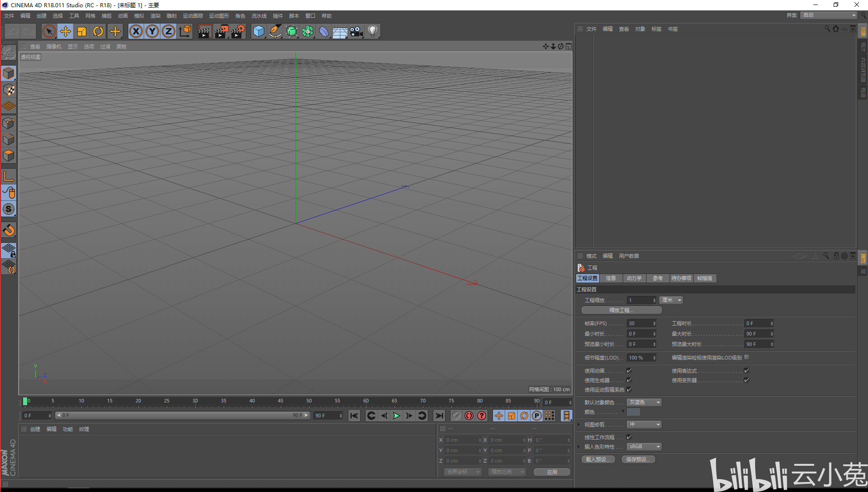The width and height of the screenshot is (868, 492).
Task: Open 视图修剪 dropdown
Action: tap(644, 425)
